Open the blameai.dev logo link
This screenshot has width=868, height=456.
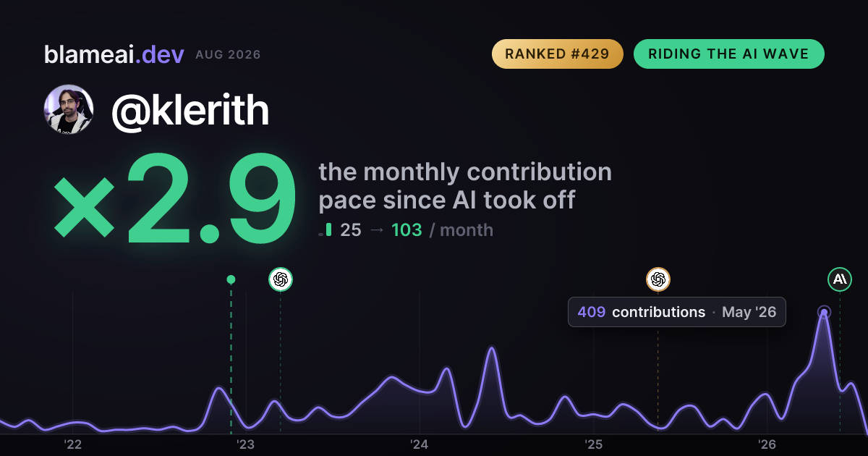point(114,54)
